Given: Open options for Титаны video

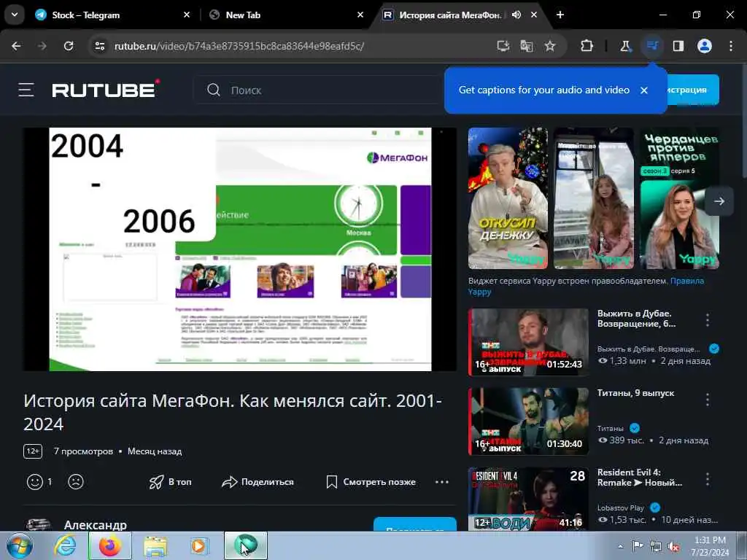Looking at the screenshot, I should click(x=708, y=400).
